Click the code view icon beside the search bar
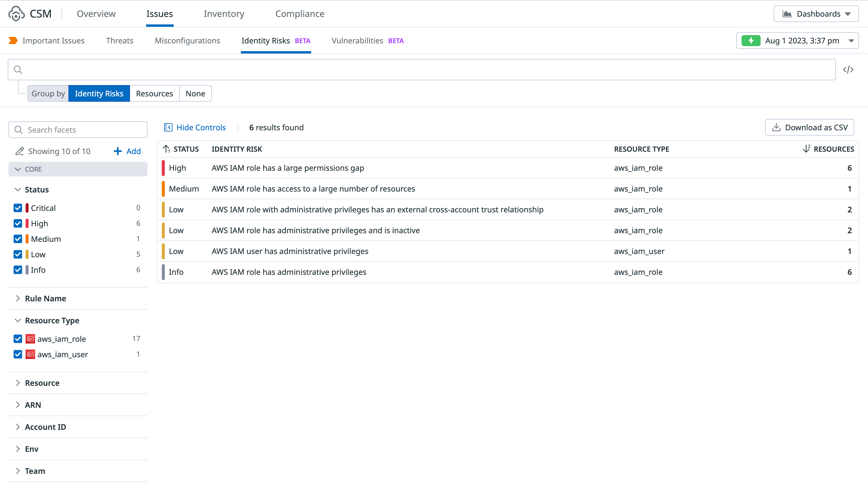This screenshot has height=489, width=868. pyautogui.click(x=848, y=70)
